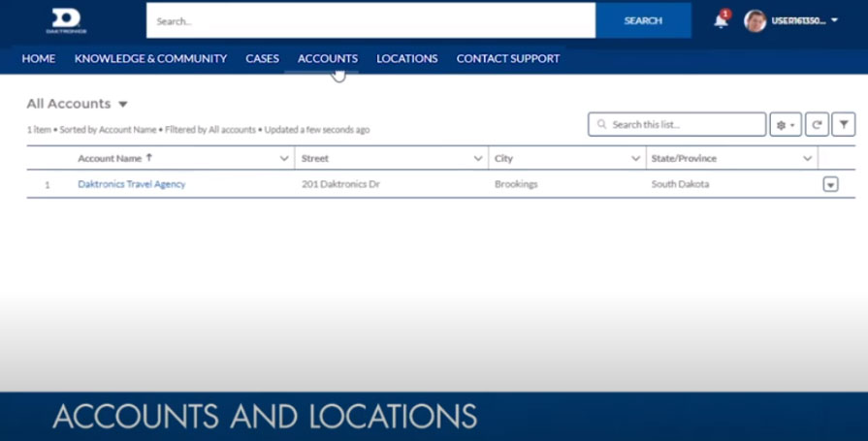Expand Account Name column options
Viewport: 868px width, 441px height.
click(x=284, y=158)
